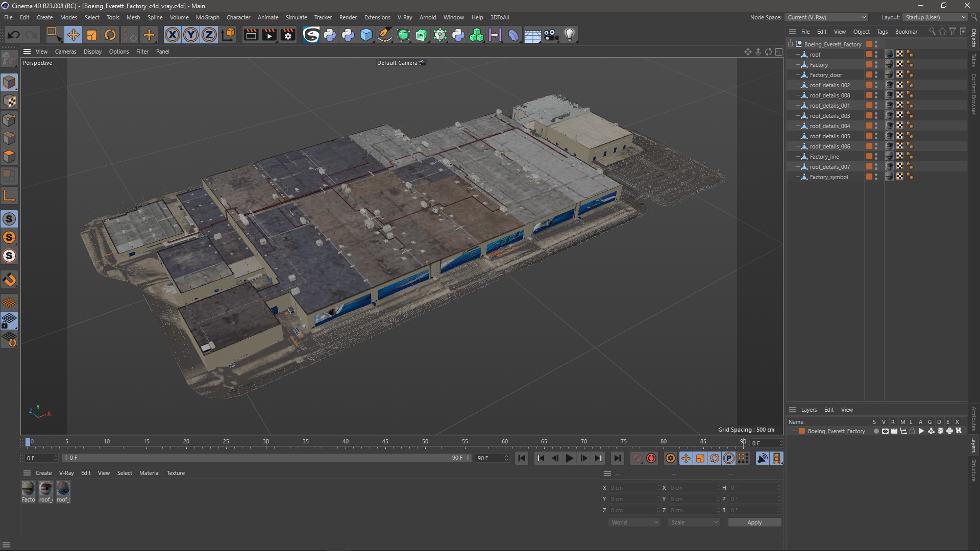The width and height of the screenshot is (980, 551).
Task: Toggle the Enable Snap magnet icon
Action: point(9,279)
